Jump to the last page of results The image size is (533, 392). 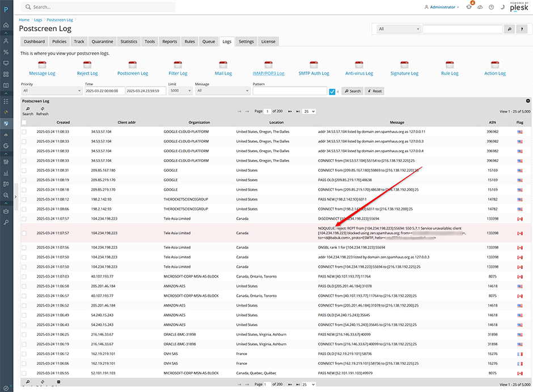[298, 112]
